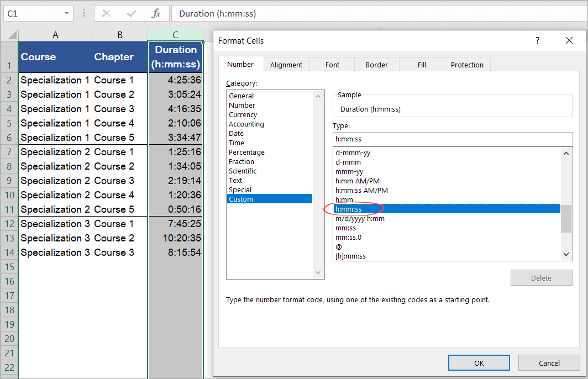588x379 pixels.
Task: Click the Type list scroll-down arrow
Action: (565, 255)
